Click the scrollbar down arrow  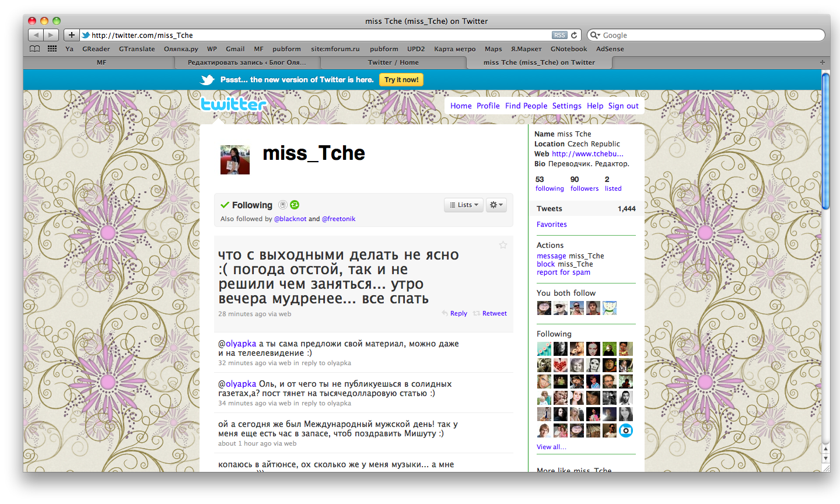(825, 459)
